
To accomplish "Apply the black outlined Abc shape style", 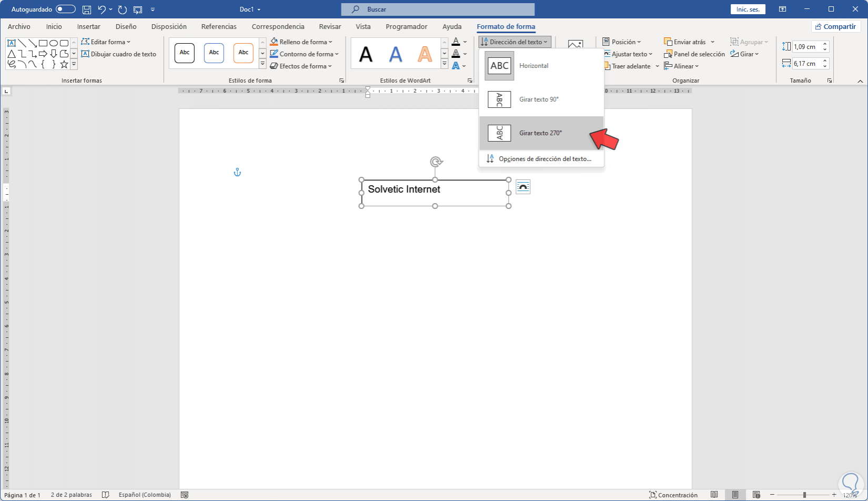I will [185, 53].
